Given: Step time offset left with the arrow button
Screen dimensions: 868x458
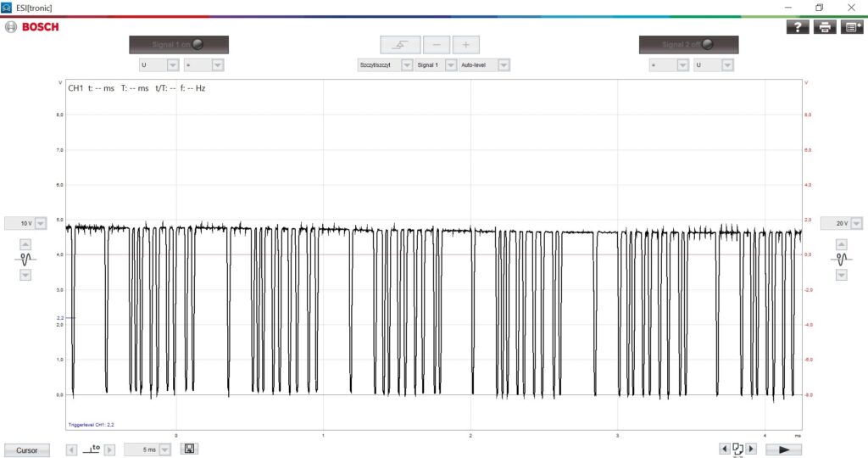Looking at the screenshot, I should pos(71,450).
